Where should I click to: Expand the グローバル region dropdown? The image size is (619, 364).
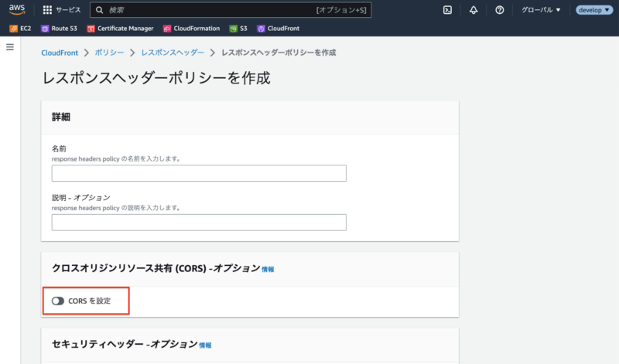pyautogui.click(x=541, y=10)
